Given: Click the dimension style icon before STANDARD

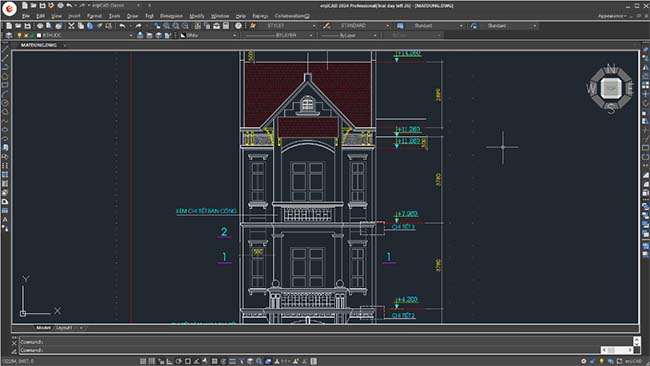Looking at the screenshot, I should 327,26.
